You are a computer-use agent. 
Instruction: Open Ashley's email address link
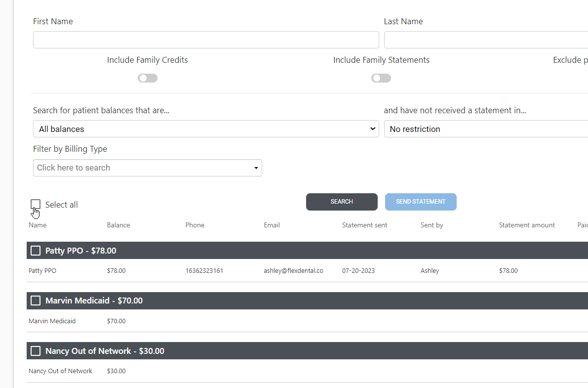(x=293, y=270)
